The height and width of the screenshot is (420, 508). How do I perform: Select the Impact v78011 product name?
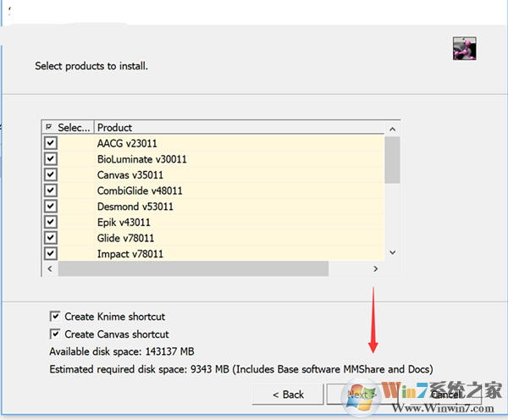(130, 254)
